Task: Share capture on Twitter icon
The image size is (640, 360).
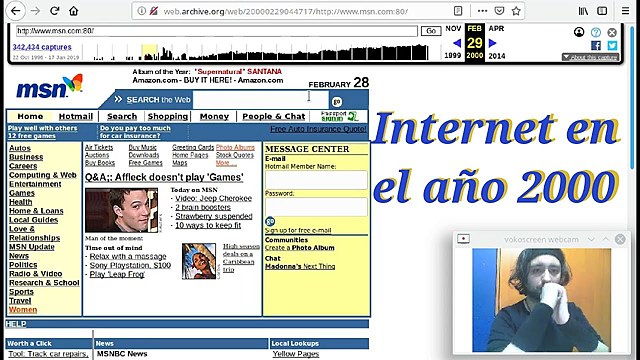Action: point(612,45)
